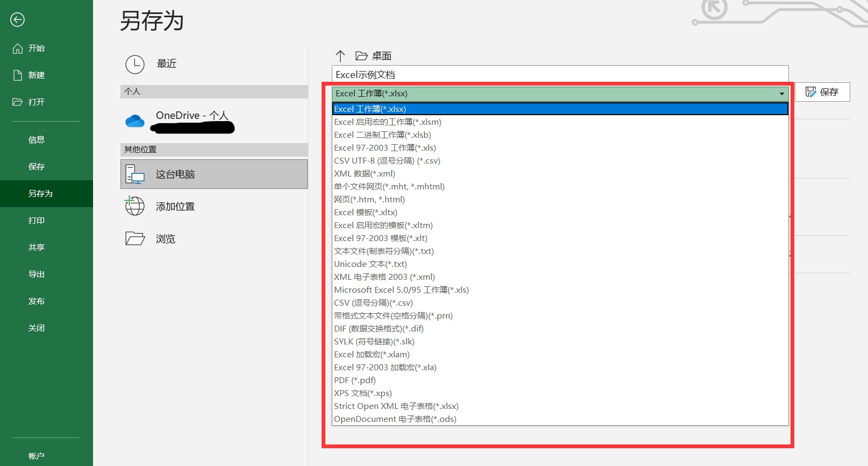Image resolution: width=868 pixels, height=466 pixels.
Task: Select 这台电脑 location
Action: click(214, 174)
